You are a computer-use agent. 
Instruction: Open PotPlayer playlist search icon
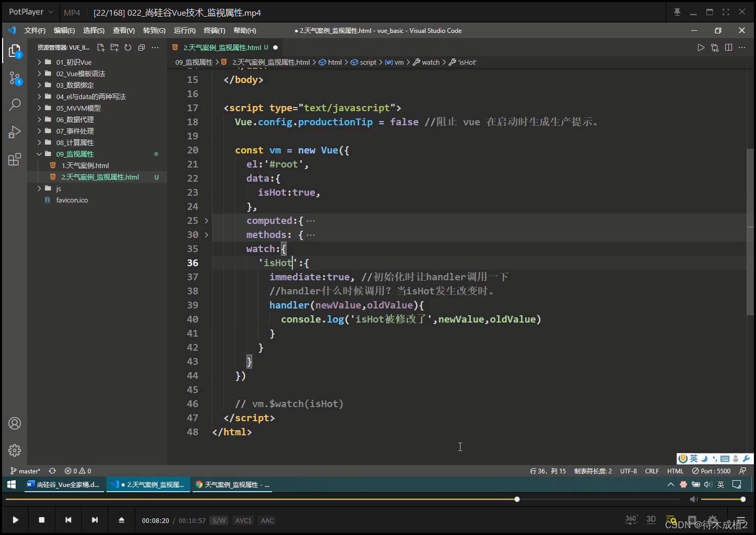(671, 520)
